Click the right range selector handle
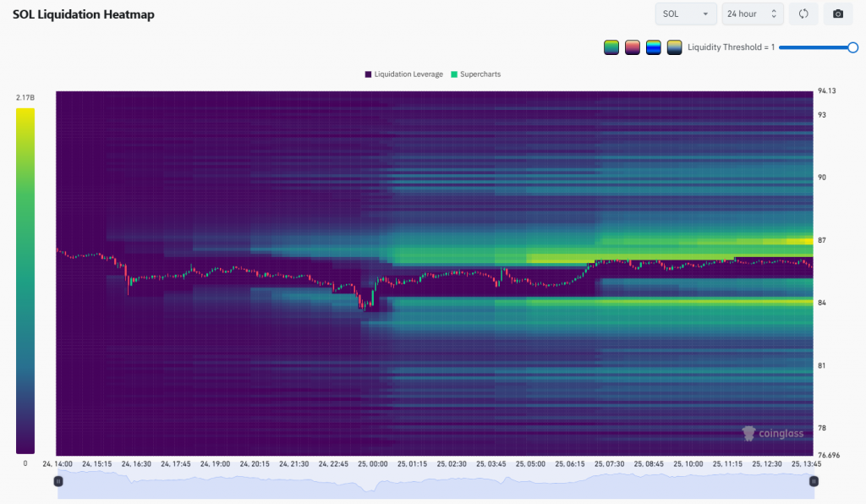The width and height of the screenshot is (866, 504). click(x=814, y=481)
